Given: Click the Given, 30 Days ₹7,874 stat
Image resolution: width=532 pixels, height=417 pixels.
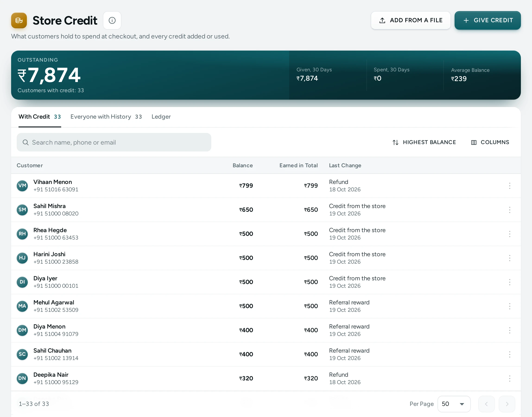Looking at the screenshot, I should 314,74.
